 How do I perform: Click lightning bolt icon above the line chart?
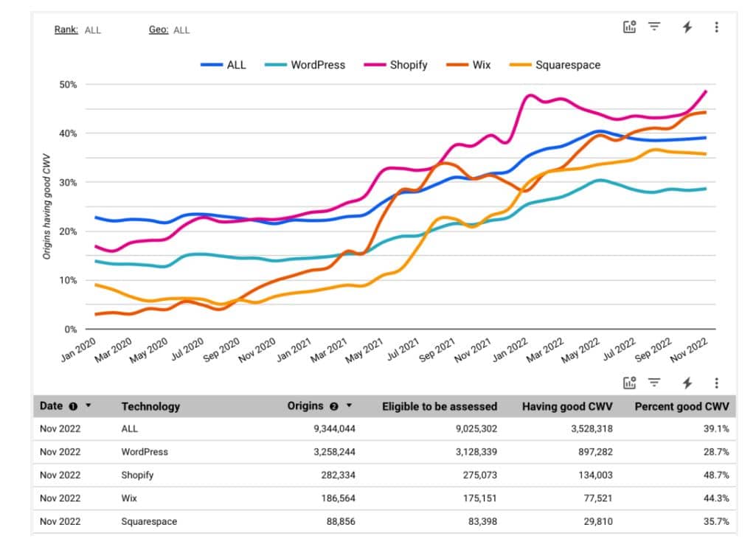[687, 27]
